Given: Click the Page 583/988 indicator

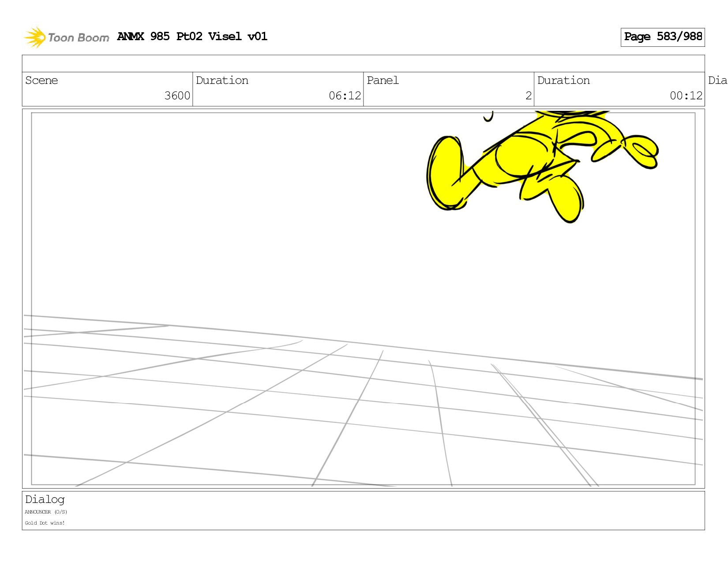Looking at the screenshot, I should click(x=663, y=37).
